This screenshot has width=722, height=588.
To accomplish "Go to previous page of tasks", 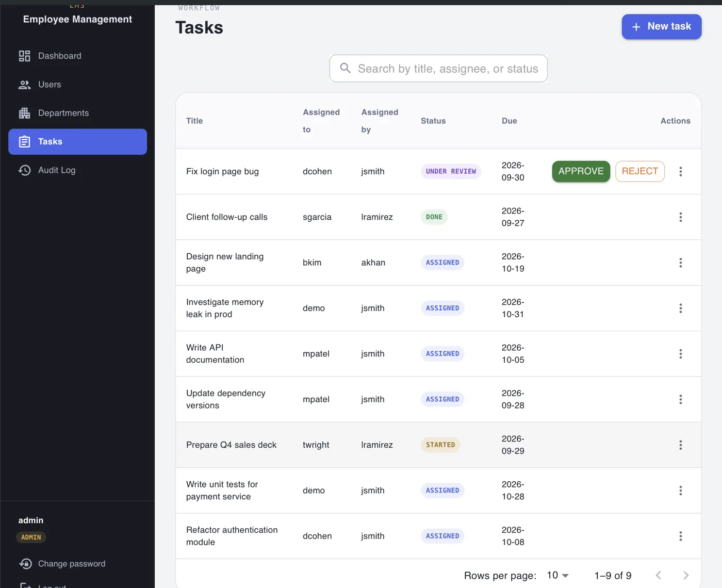I will pyautogui.click(x=659, y=575).
